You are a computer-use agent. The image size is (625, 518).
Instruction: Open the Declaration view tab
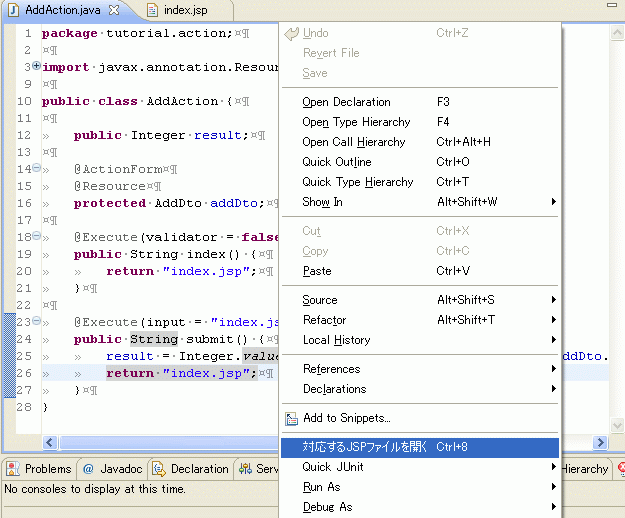pos(191,469)
